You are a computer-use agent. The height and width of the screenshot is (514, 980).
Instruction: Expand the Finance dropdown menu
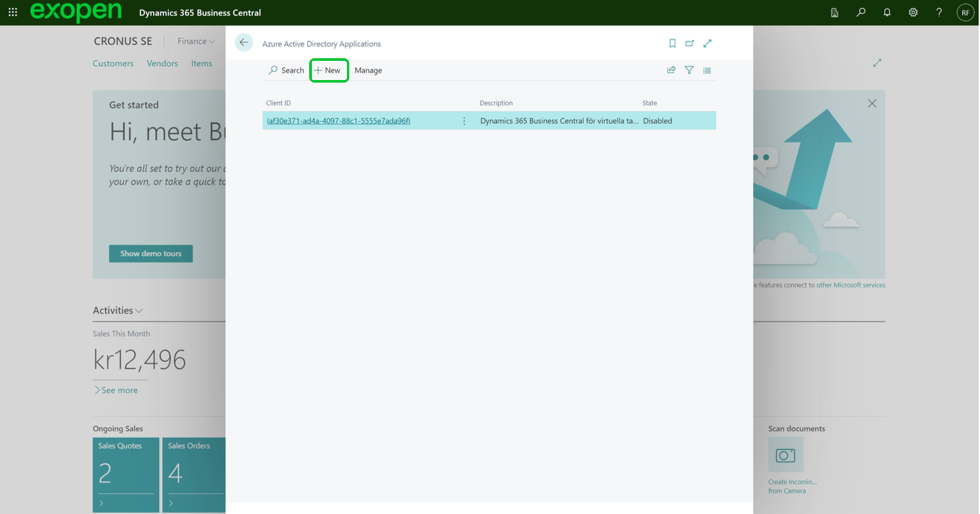[196, 42]
